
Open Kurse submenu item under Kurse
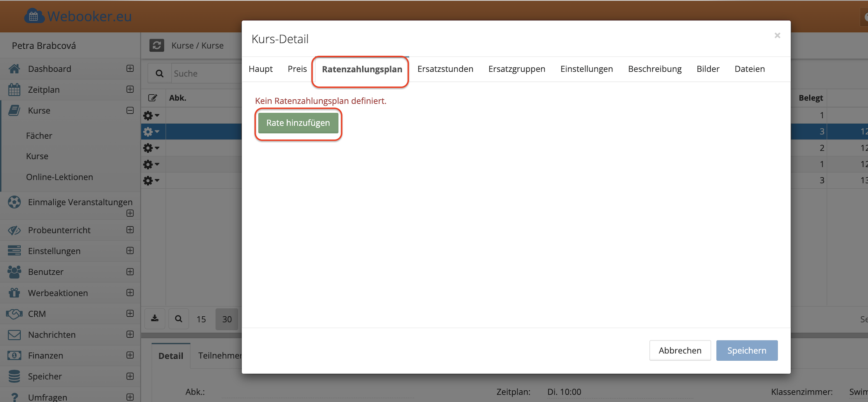click(37, 156)
